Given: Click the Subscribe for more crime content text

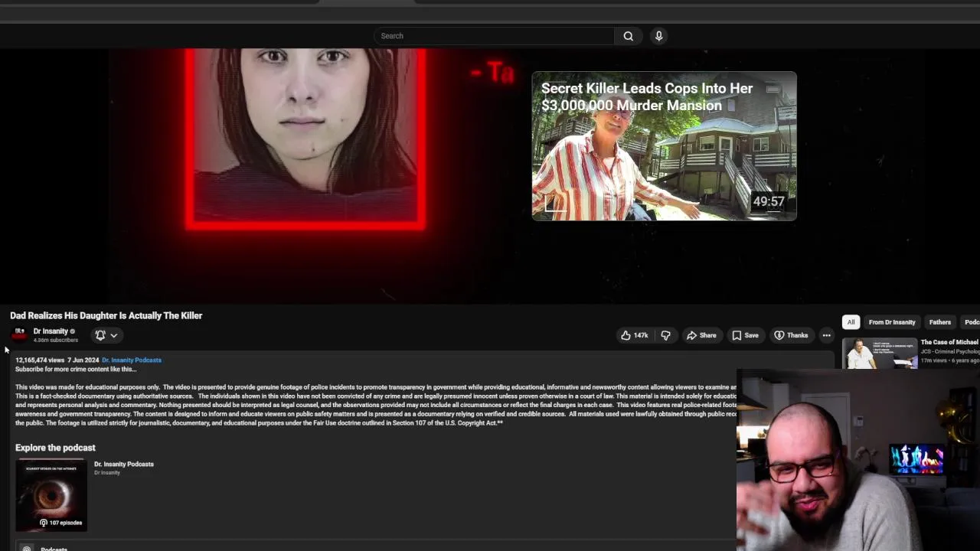Looking at the screenshot, I should (x=76, y=369).
